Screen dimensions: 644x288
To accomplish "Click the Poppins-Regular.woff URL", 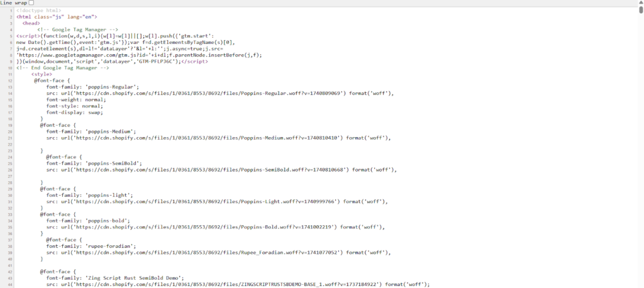I will (x=208, y=94).
